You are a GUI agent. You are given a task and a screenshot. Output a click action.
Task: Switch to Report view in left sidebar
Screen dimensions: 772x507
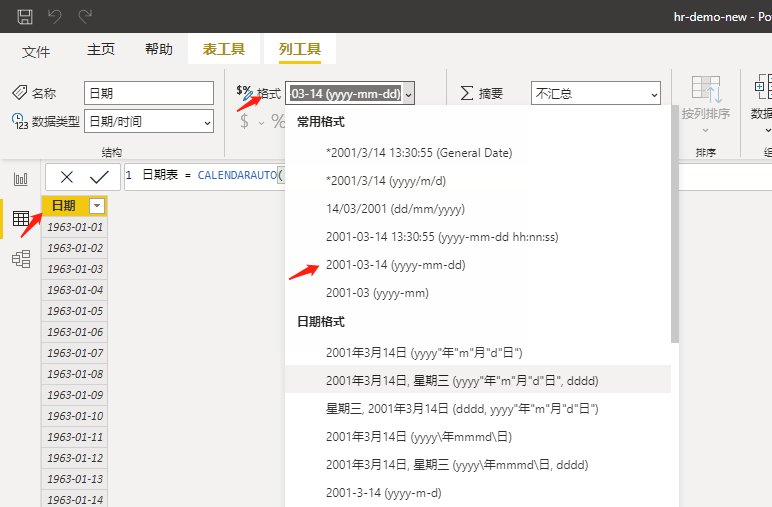pyautogui.click(x=20, y=179)
